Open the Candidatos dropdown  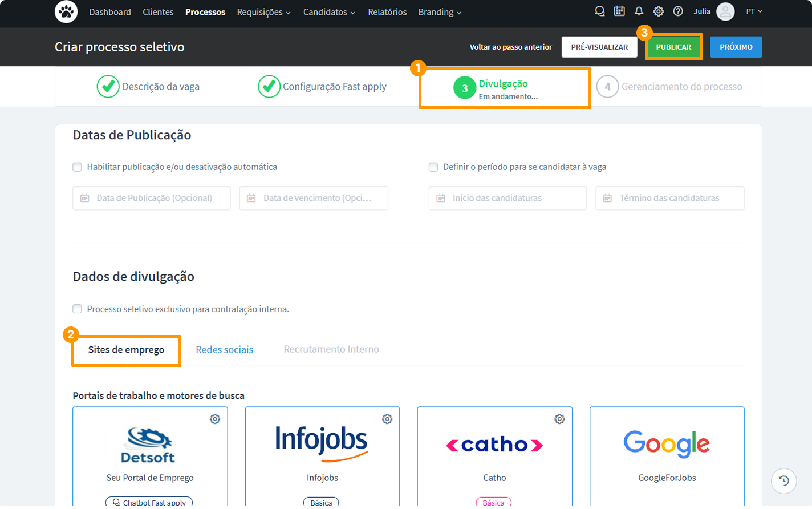[x=329, y=11]
